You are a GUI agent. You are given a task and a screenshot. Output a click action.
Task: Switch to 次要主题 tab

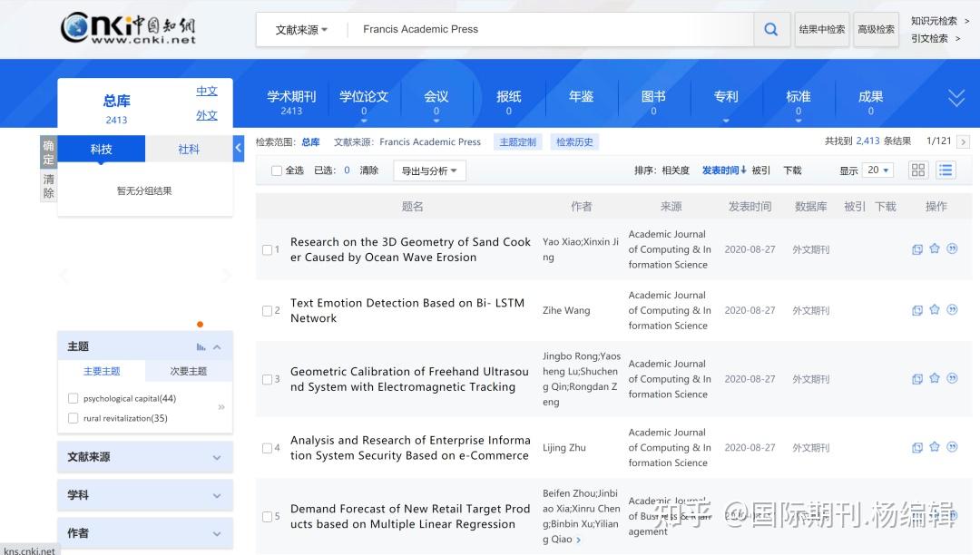[x=189, y=371]
